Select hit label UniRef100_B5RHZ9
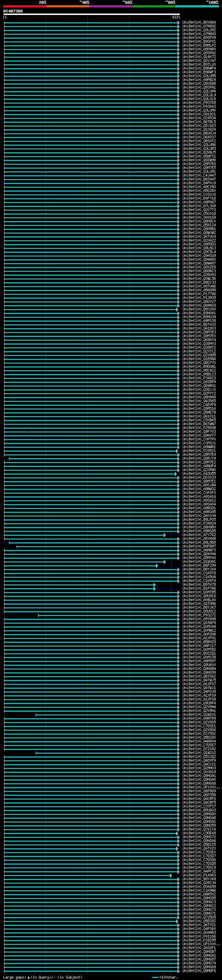 click(x=199, y=642)
